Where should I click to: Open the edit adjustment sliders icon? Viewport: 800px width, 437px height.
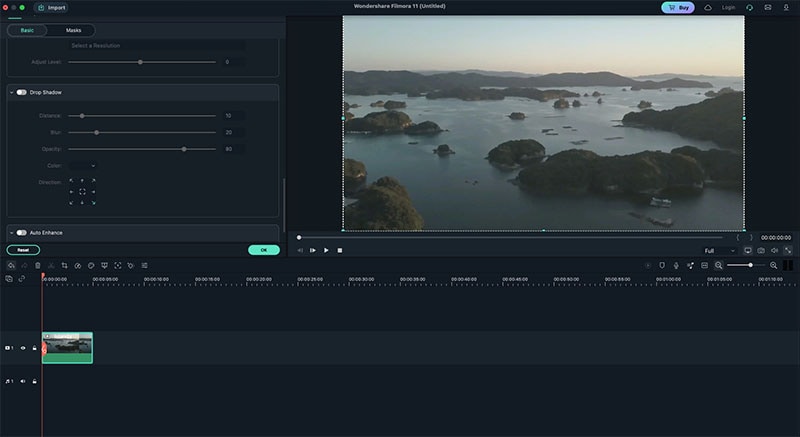(x=144, y=265)
